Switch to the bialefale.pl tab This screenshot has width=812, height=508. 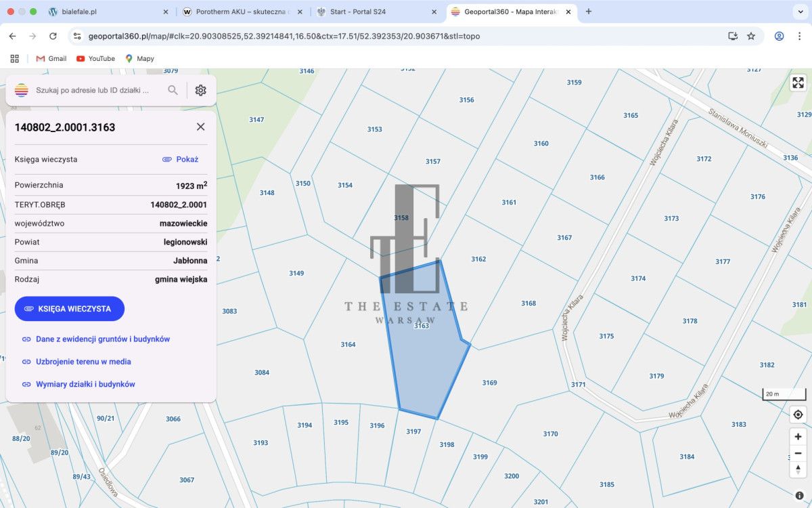click(x=105, y=12)
